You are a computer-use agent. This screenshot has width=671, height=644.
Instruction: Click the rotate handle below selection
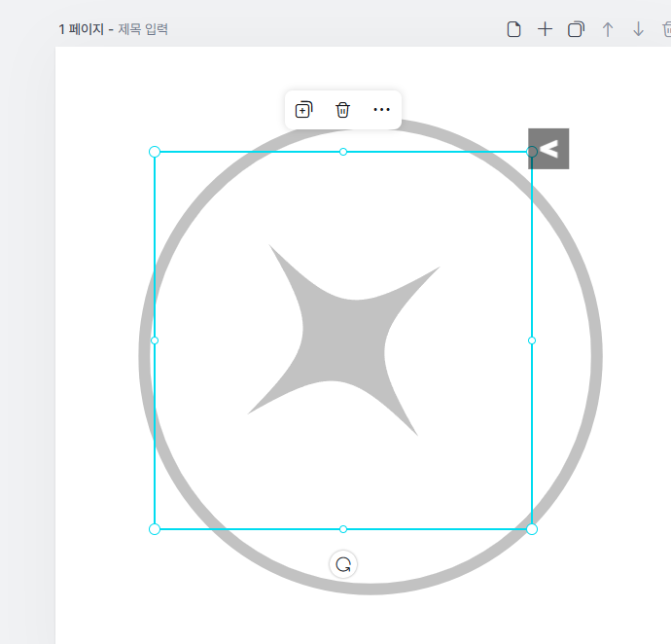click(x=343, y=564)
